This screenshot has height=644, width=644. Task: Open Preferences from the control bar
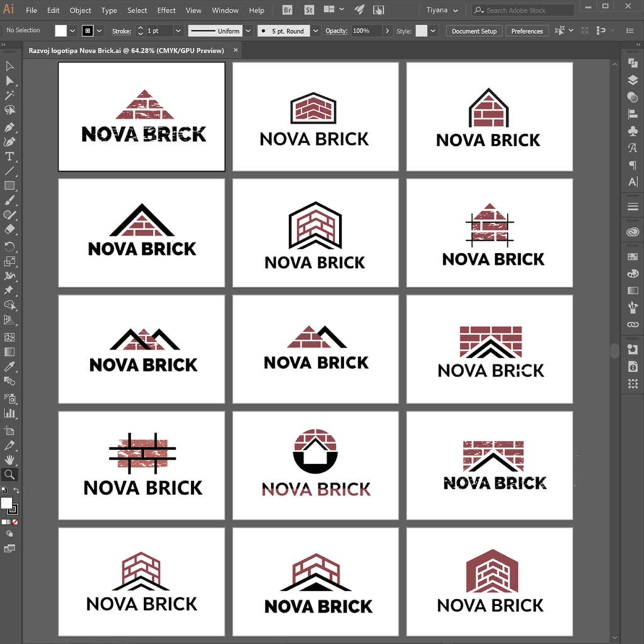(x=527, y=30)
